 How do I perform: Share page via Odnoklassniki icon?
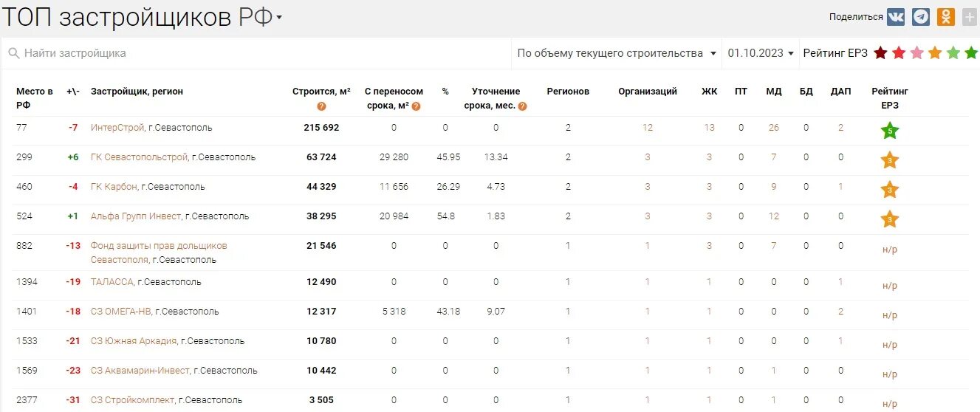point(946,17)
